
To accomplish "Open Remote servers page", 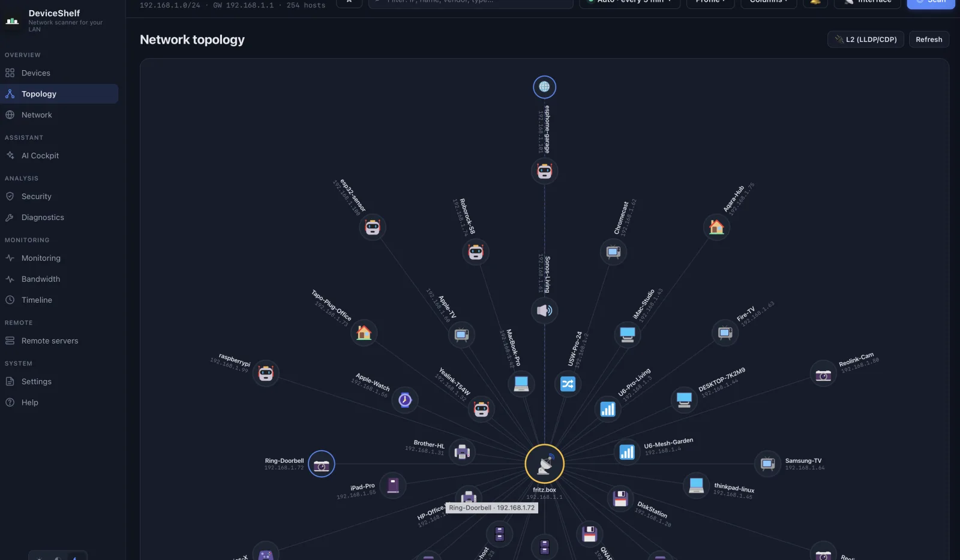I will click(x=59, y=341).
